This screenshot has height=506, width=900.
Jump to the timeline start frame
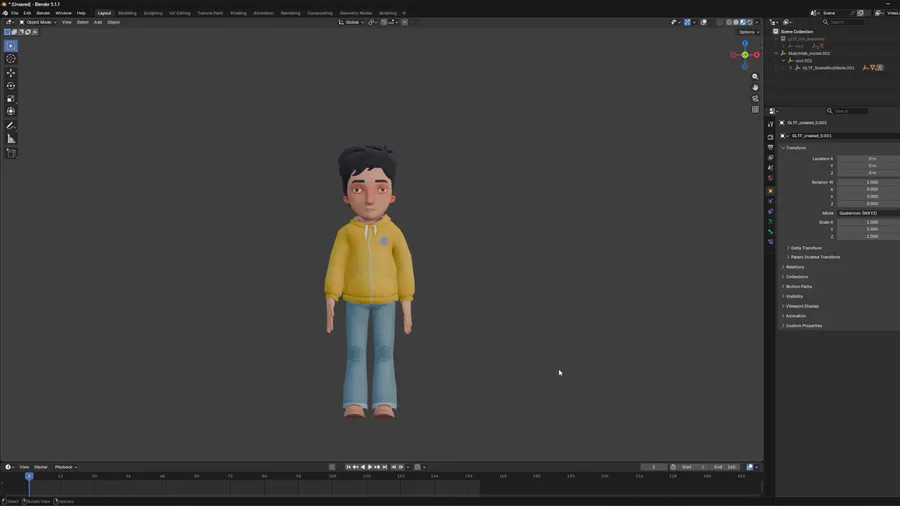point(348,467)
